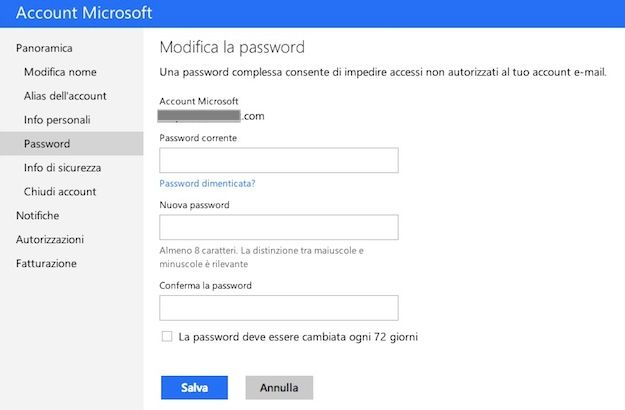
Task: Focus the Nuova password field
Action: click(x=279, y=227)
